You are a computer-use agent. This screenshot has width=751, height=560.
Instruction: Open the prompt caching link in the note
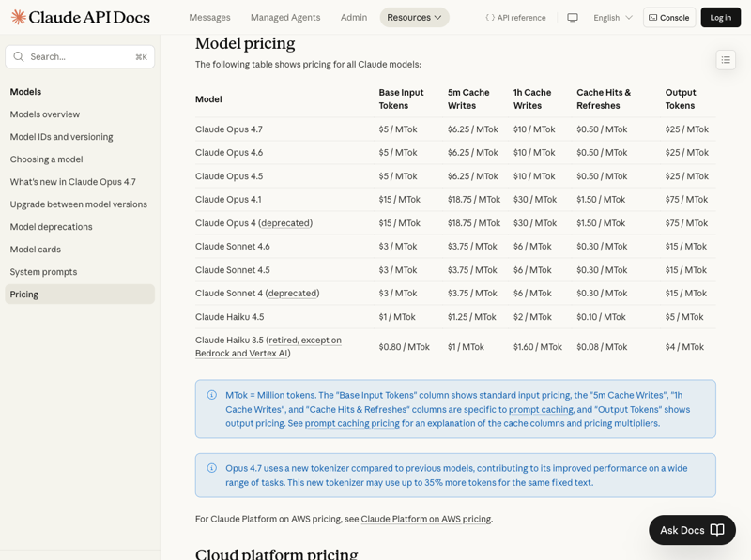click(542, 409)
